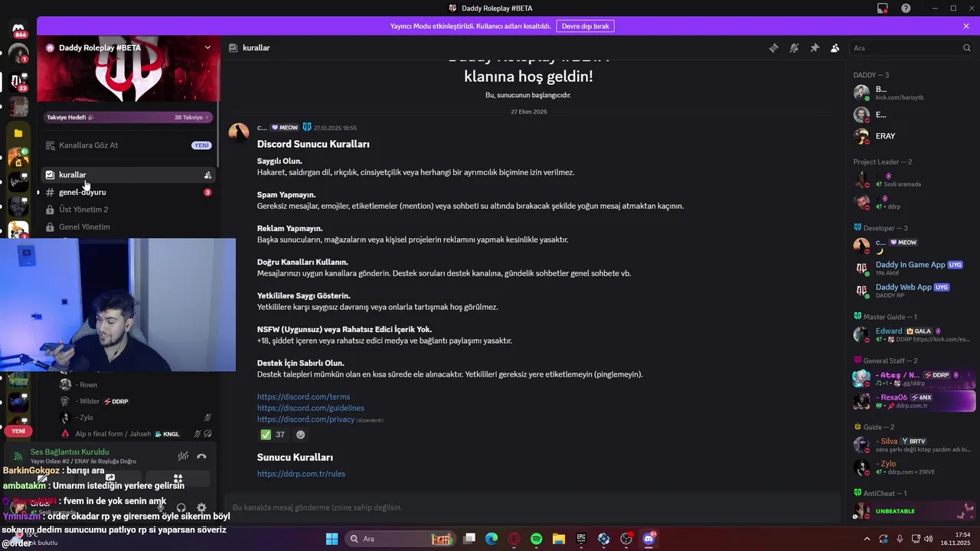
Task: Click the YENİ badge beside Kanallara Göz At
Action: click(201, 145)
